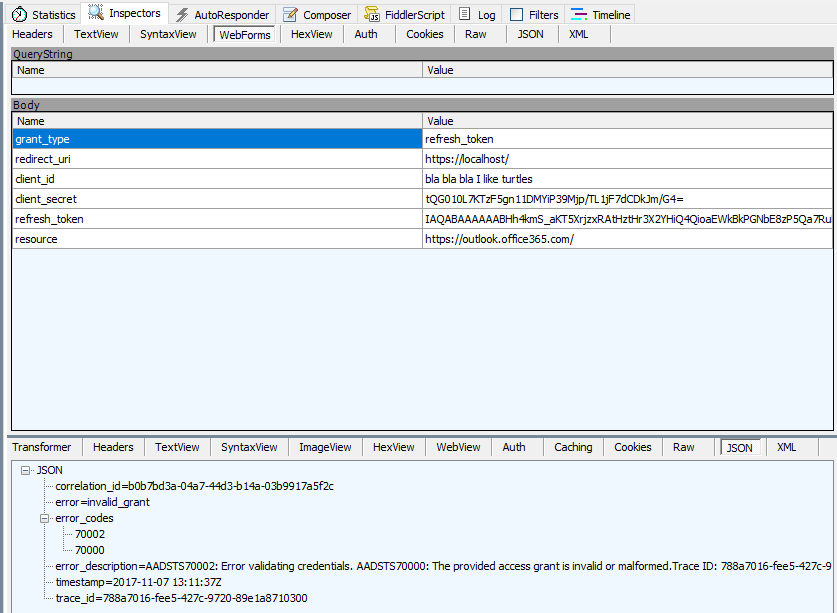This screenshot has width=837, height=613.
Task: Click the 'https://outlook.office365.com/' value
Action: pos(628,239)
